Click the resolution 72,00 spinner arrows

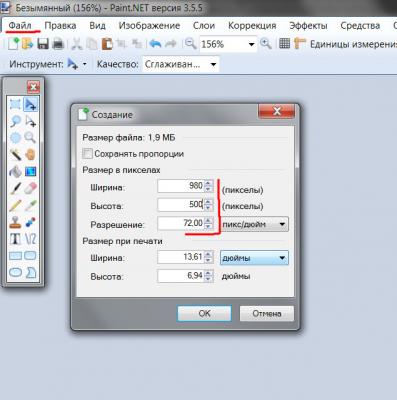(209, 223)
